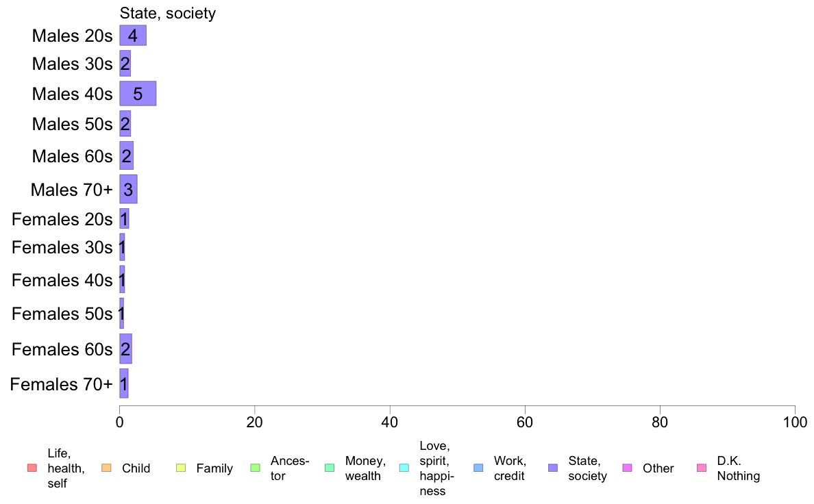Click the Males 60s row label
The image size is (814, 504).
[x=72, y=155]
